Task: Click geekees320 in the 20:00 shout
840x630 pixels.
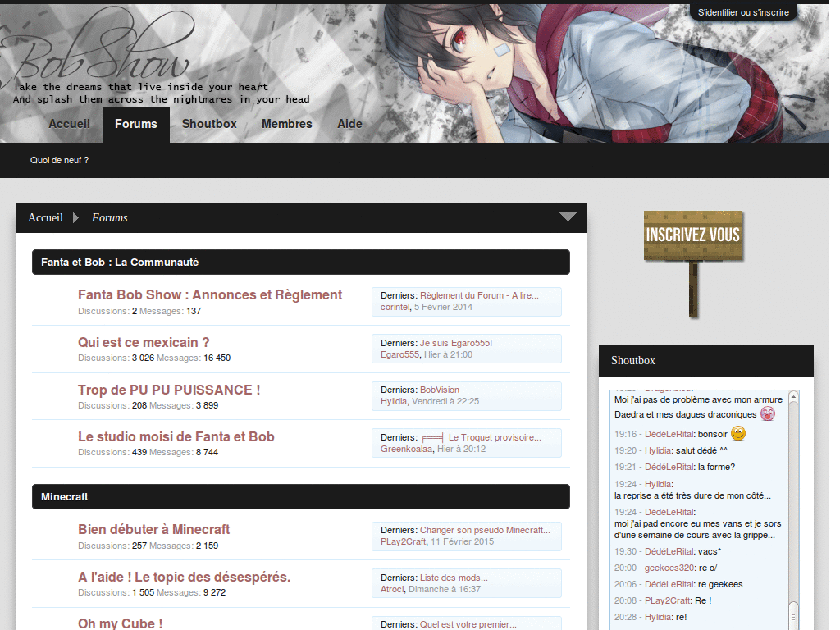Action: click(669, 568)
